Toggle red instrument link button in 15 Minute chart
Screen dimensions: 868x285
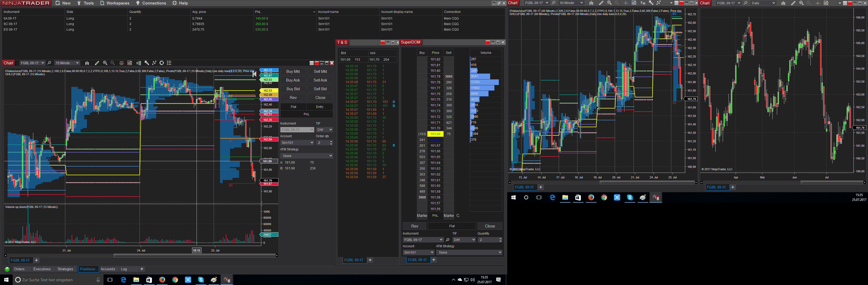[x=317, y=63]
